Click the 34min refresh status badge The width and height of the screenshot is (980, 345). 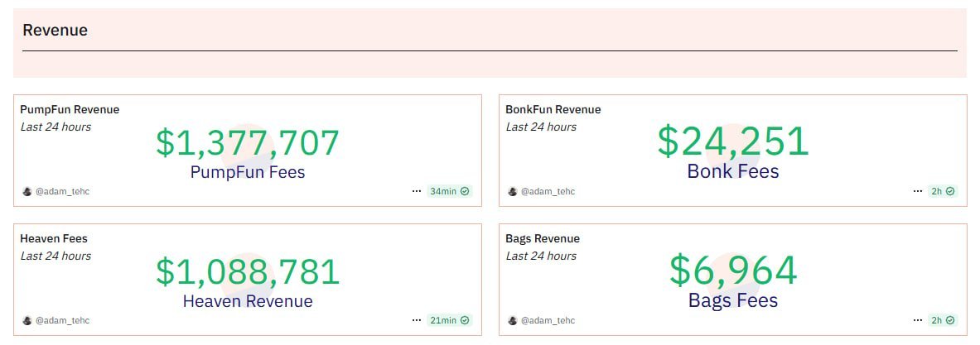click(449, 191)
